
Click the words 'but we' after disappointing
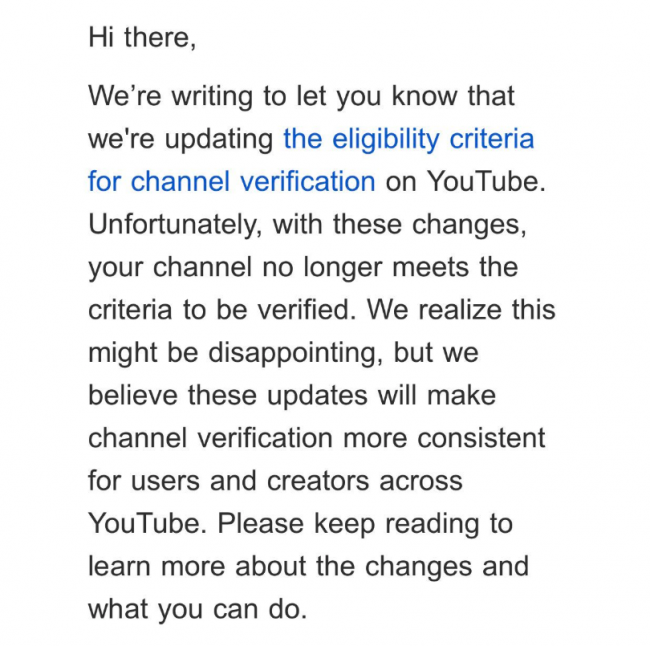[x=436, y=353]
